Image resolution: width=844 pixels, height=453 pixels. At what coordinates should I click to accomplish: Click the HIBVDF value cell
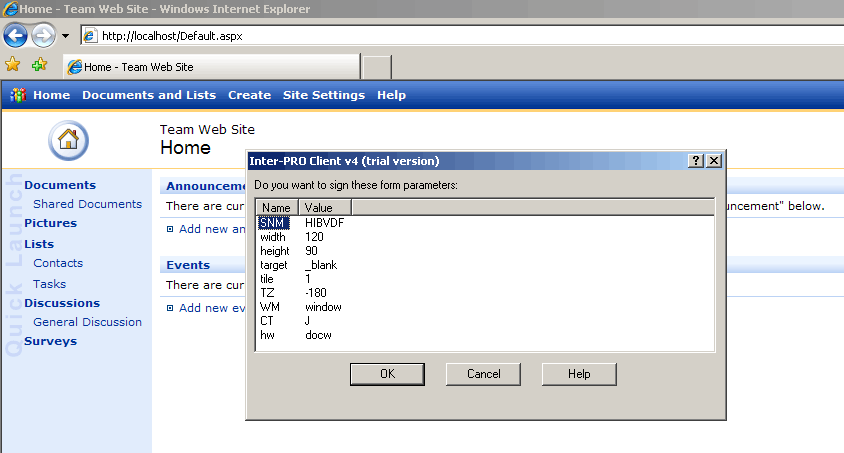(324, 223)
